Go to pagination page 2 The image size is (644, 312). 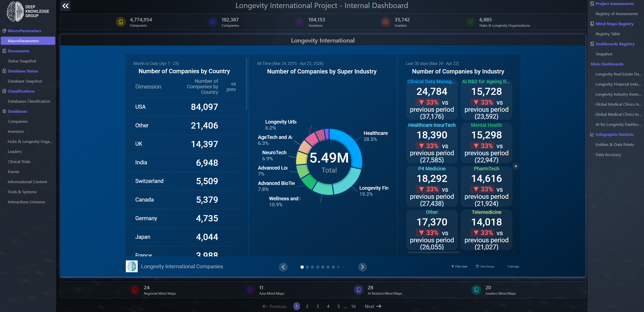(307, 306)
